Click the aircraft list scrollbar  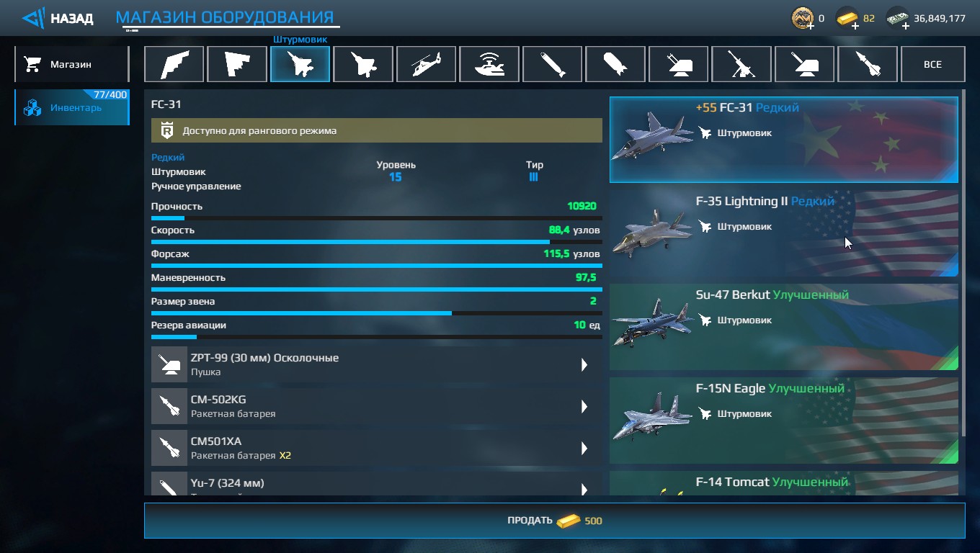point(963,265)
